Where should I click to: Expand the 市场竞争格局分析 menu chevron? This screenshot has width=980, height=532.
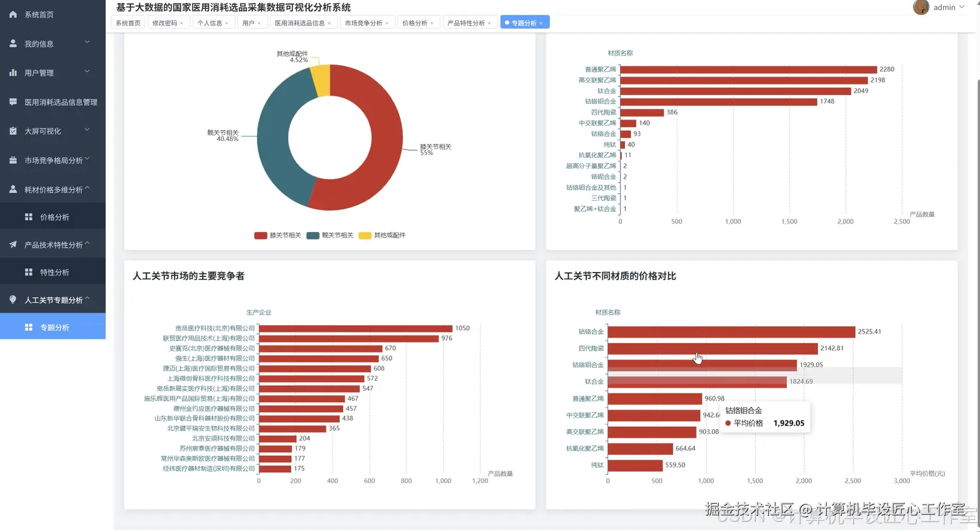87,158
